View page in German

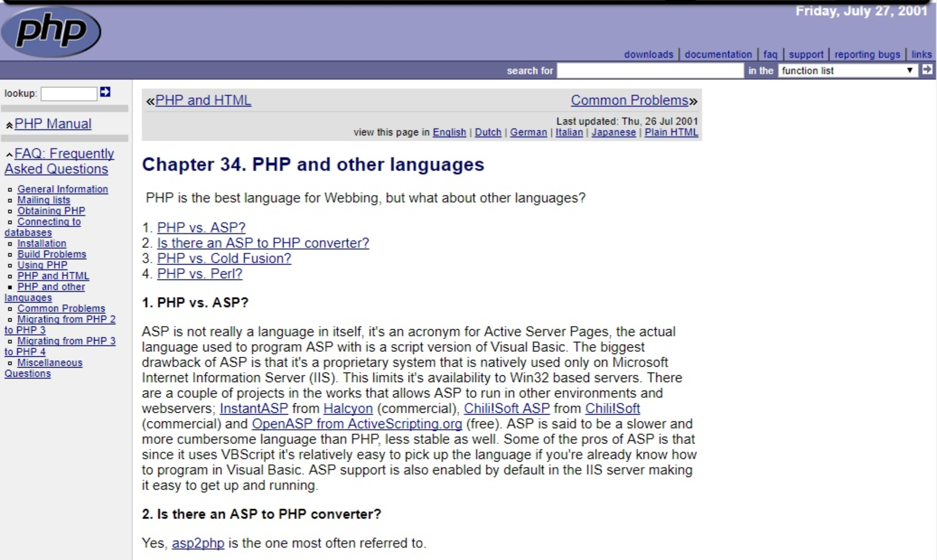pos(528,132)
